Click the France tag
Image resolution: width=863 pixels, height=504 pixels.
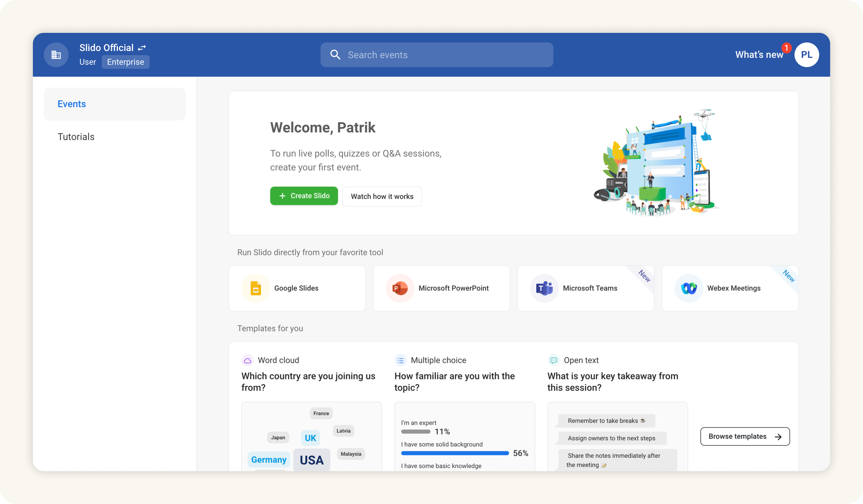click(x=321, y=414)
